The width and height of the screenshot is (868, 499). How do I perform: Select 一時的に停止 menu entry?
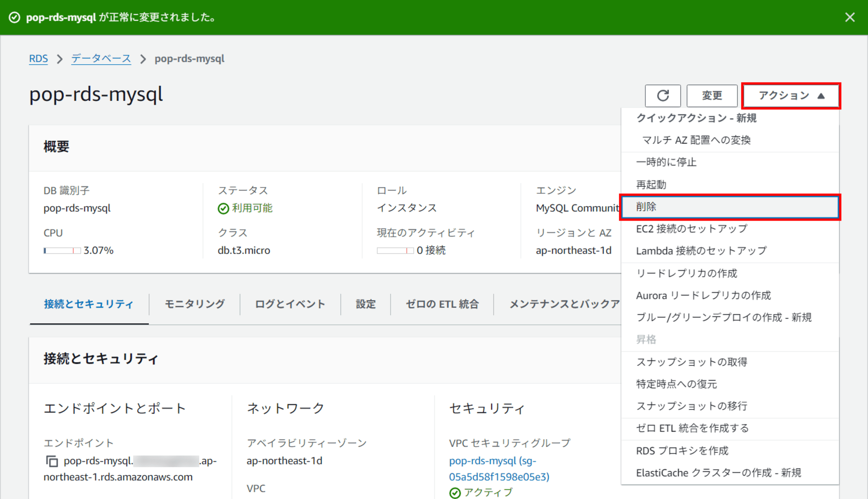coord(730,162)
